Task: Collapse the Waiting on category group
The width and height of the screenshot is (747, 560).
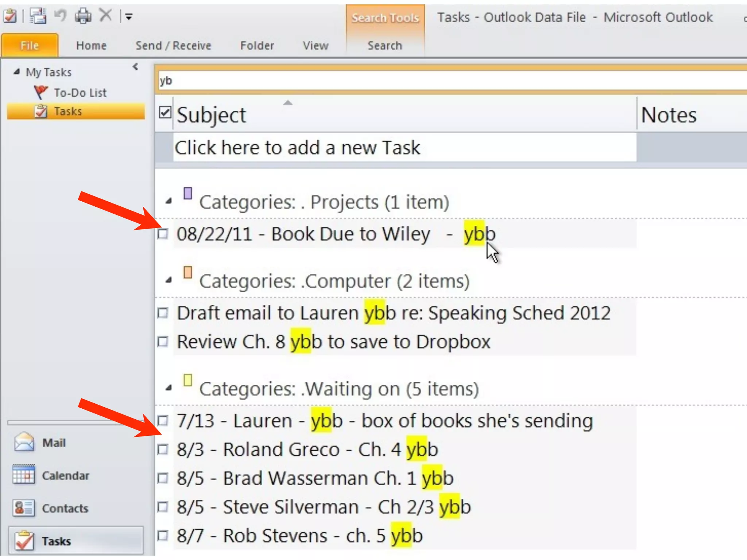Action: coord(169,388)
